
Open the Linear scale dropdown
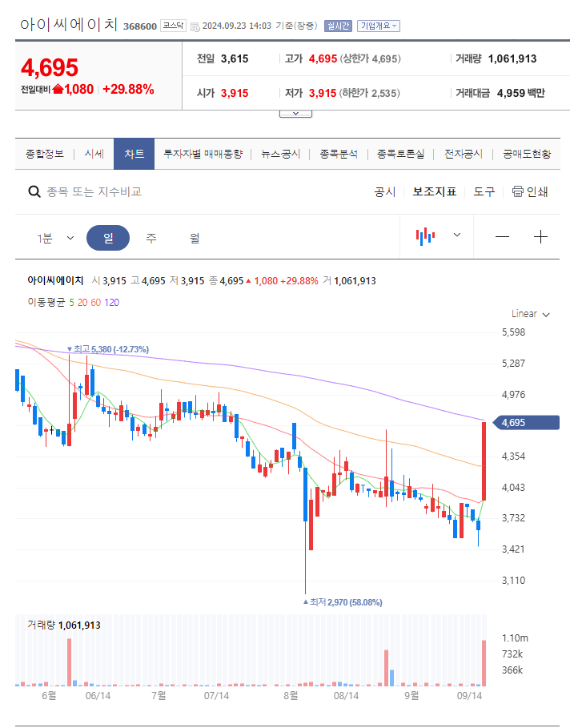pos(529,314)
